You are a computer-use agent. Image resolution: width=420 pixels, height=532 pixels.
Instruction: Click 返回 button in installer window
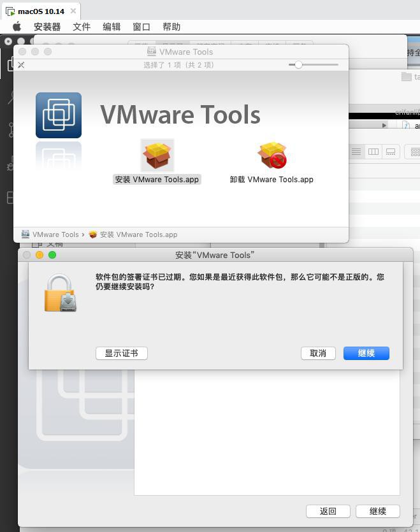coord(328,511)
